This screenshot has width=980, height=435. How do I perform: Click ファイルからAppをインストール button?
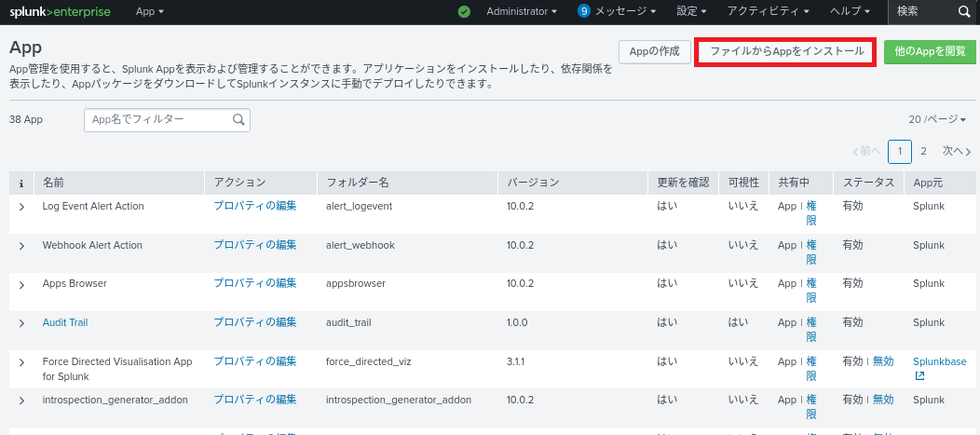(x=786, y=52)
